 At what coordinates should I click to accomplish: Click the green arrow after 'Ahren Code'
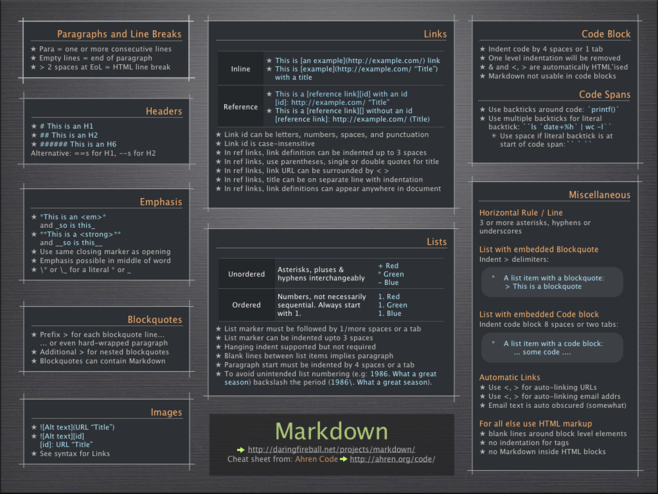coord(343,459)
